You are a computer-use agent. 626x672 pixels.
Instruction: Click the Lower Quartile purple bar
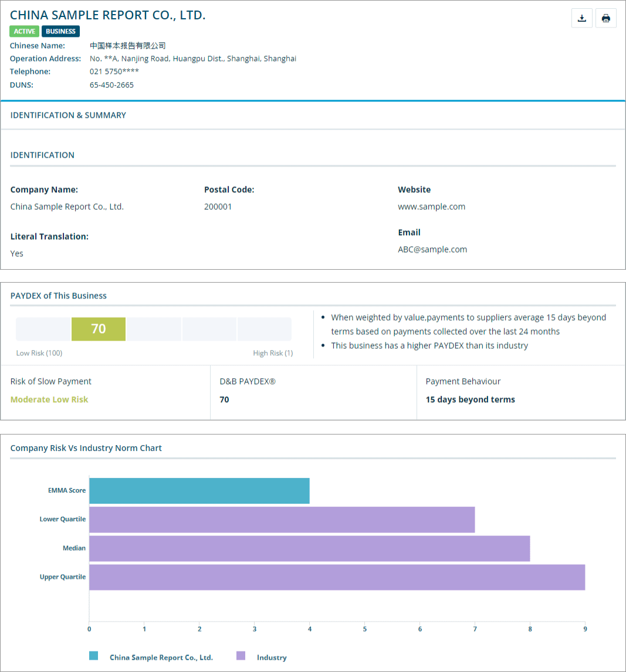[x=282, y=520]
